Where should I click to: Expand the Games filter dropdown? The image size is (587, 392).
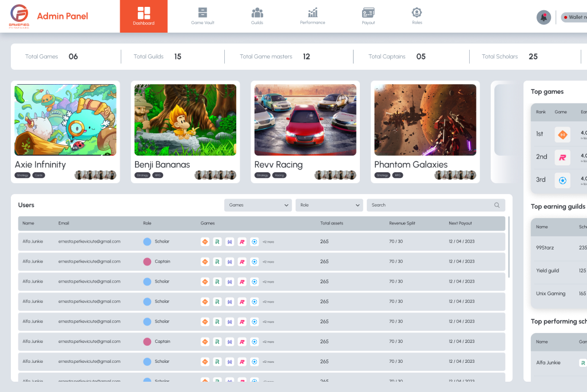[258, 205]
